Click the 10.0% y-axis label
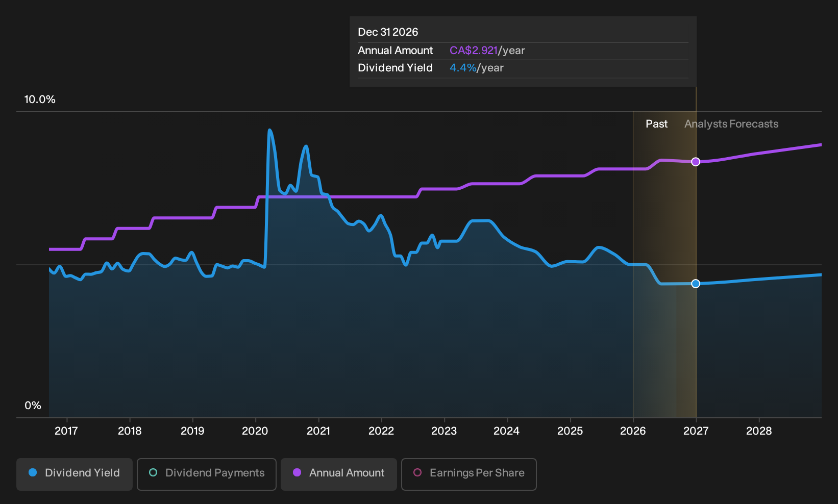Viewport: 838px width, 504px height. click(x=40, y=99)
